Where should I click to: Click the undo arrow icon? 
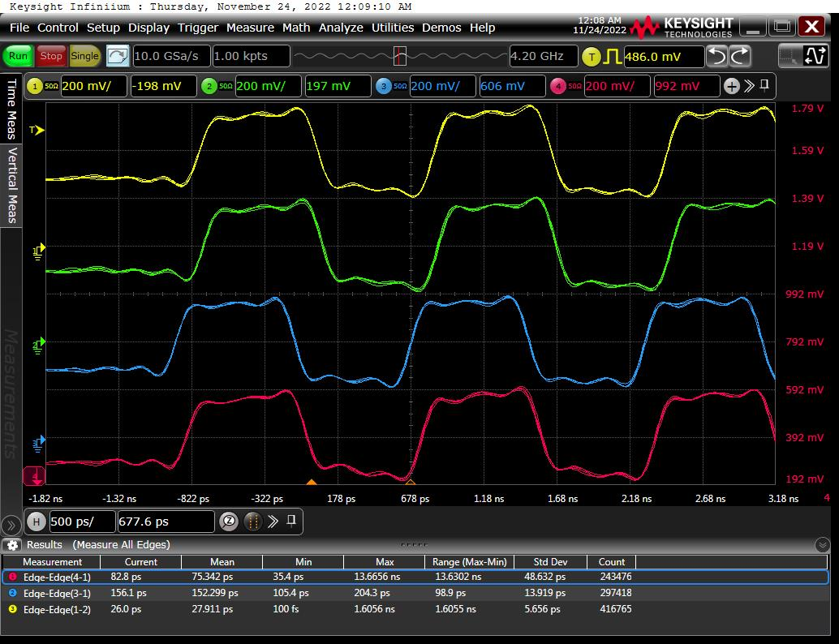717,56
